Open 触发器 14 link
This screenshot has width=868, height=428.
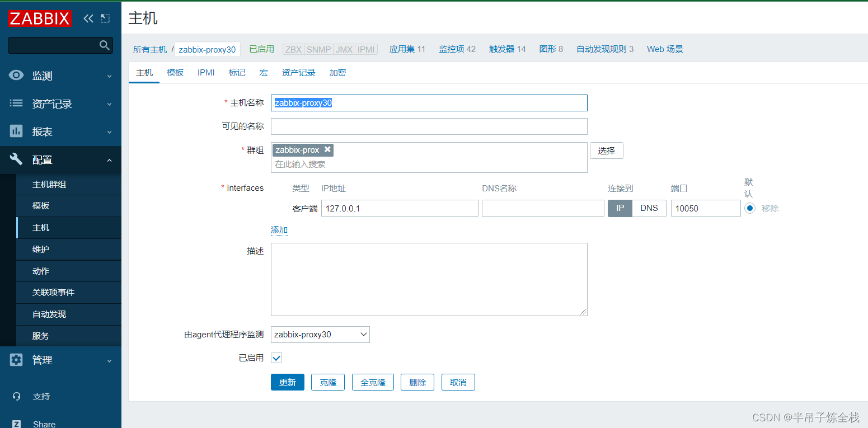508,49
